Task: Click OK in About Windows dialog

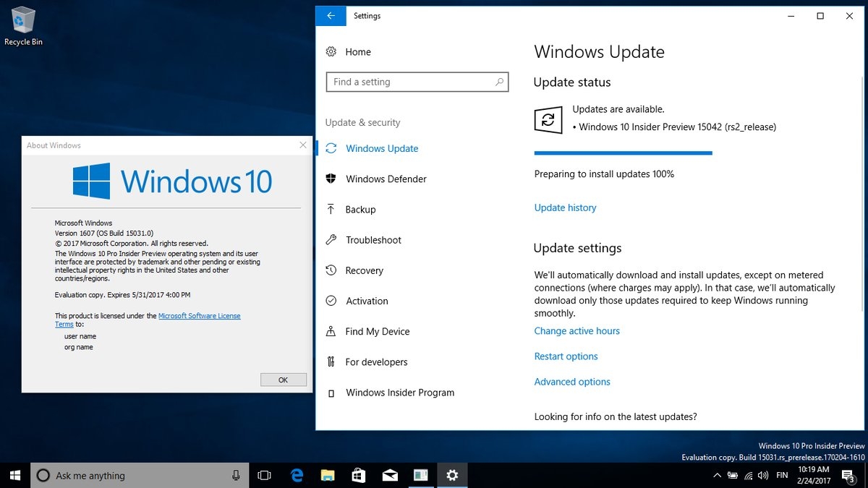Action: click(284, 380)
